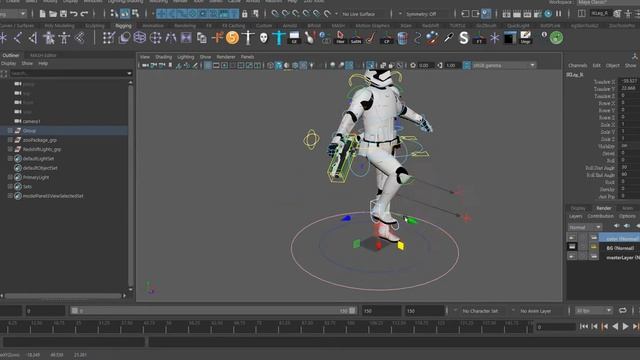Expand the Group node in Outliner
The image size is (640, 360).
[10, 131]
